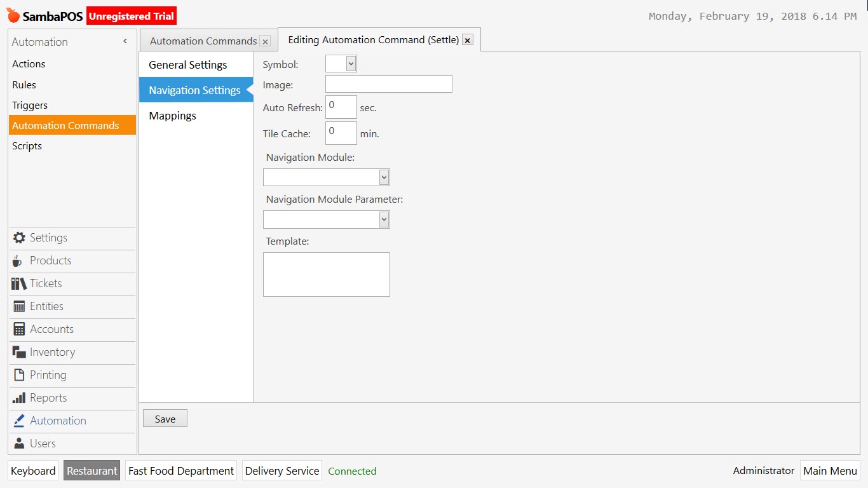Viewport: 868px width, 488px height.
Task: Open the Entities section
Action: [x=46, y=306]
